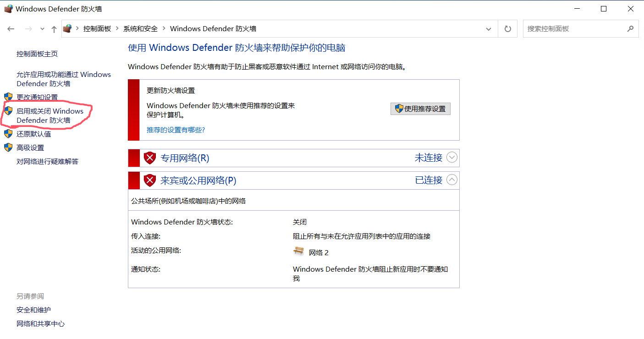Screen dimensions: 644x339
Task: Expand 专用网络 section chevron
Action: pos(452,158)
